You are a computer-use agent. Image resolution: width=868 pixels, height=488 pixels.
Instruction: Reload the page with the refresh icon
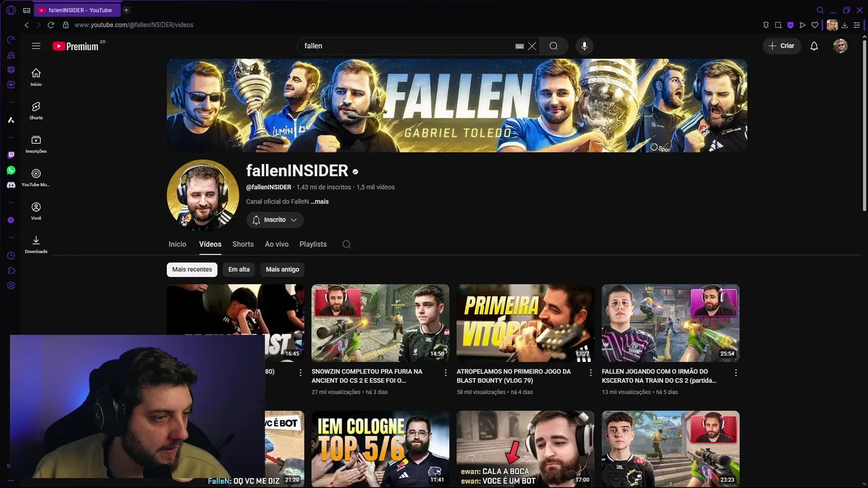pyautogui.click(x=50, y=25)
